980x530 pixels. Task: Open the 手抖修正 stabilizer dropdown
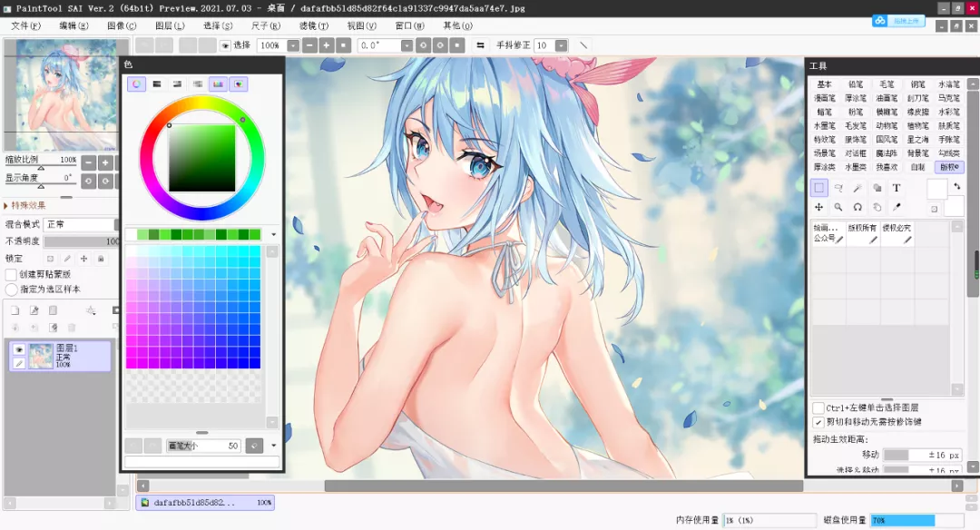(562, 45)
